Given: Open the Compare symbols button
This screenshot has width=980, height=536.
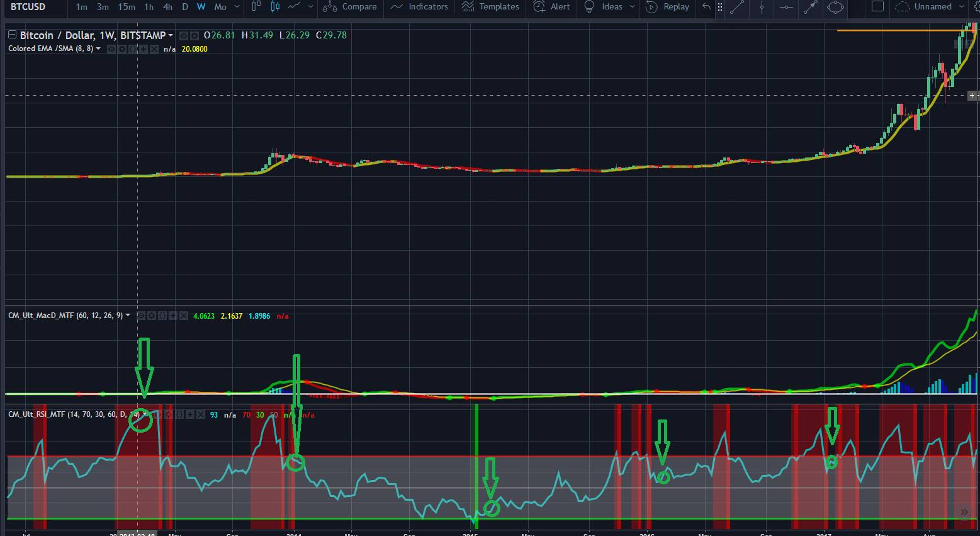Looking at the screenshot, I should point(350,7).
